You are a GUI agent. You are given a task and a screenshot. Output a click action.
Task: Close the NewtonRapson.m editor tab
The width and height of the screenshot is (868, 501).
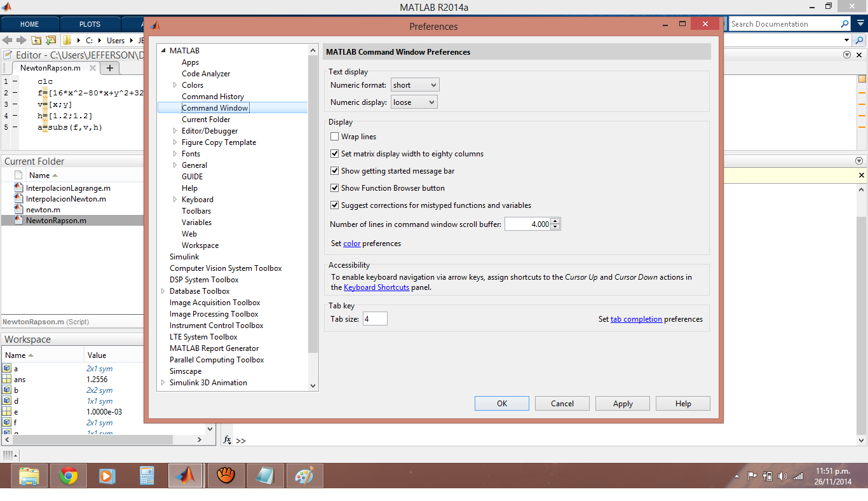(x=93, y=68)
